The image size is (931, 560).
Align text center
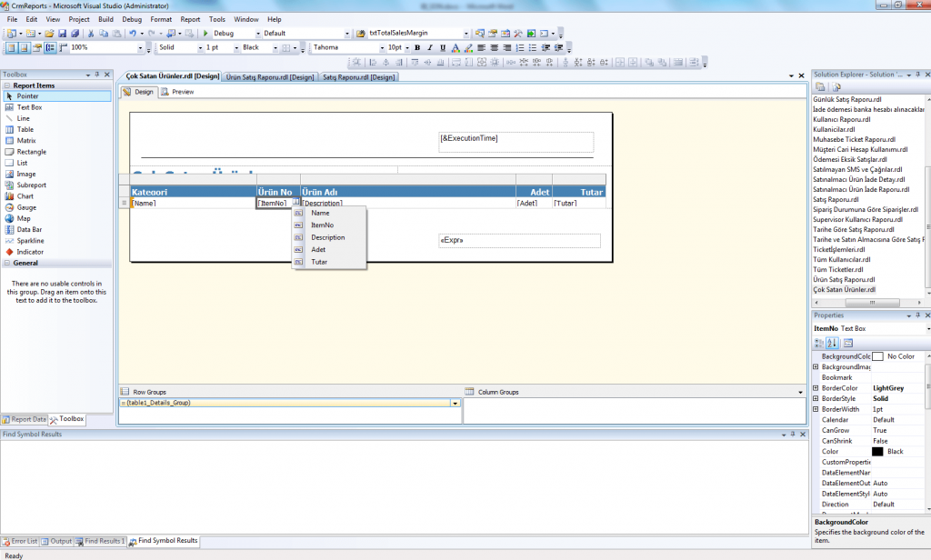pyautogui.click(x=494, y=47)
